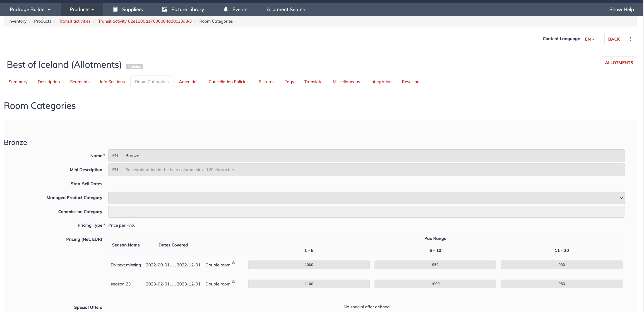
Task: Click the 'EN text missing' season name
Action: click(126, 265)
